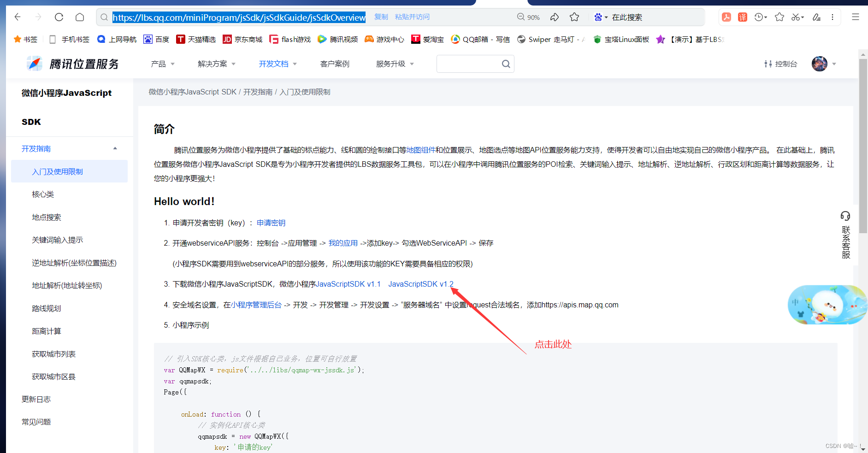Expand the 服务升级 navigation dropdown

pyautogui.click(x=395, y=64)
